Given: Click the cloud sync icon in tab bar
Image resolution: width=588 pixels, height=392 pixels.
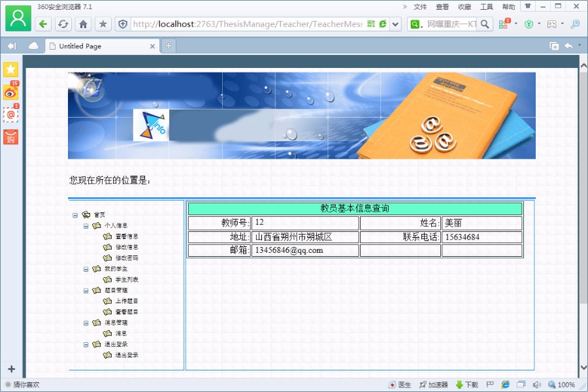Looking at the screenshot, I should 33,46.
